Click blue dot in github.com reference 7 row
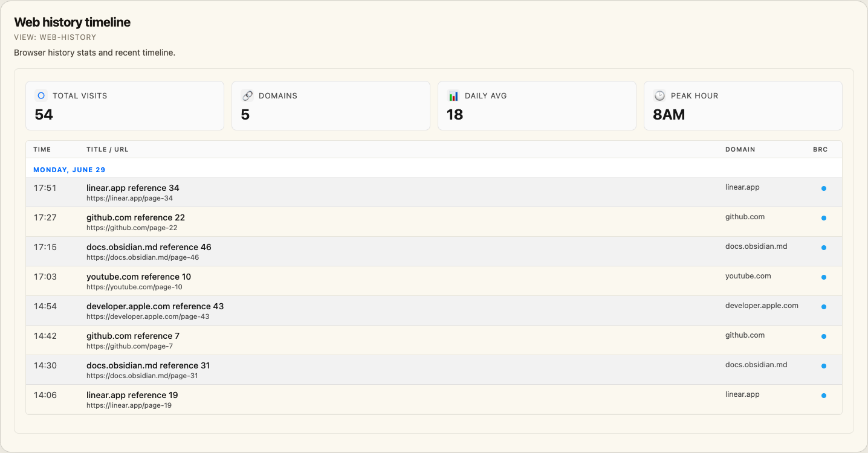This screenshot has height=453, width=868. point(823,336)
